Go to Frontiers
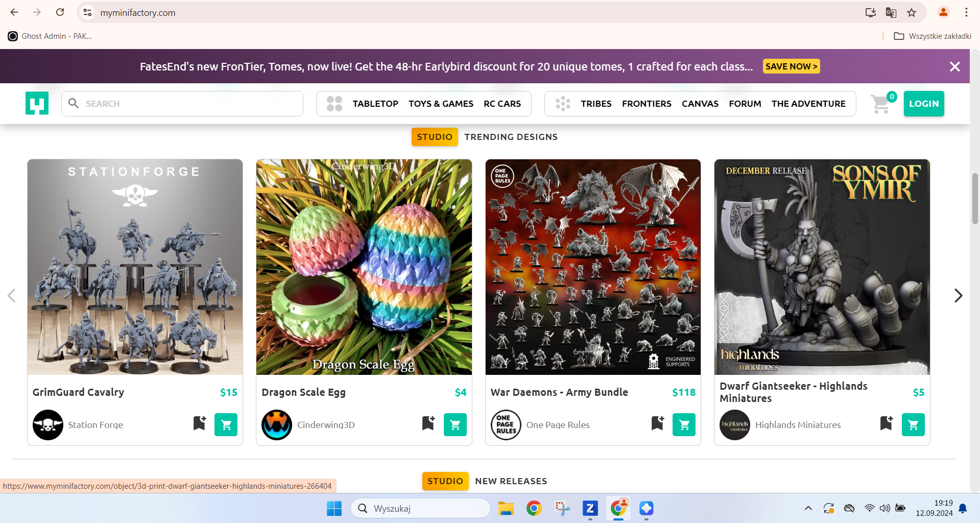This screenshot has height=523, width=980. tap(647, 104)
